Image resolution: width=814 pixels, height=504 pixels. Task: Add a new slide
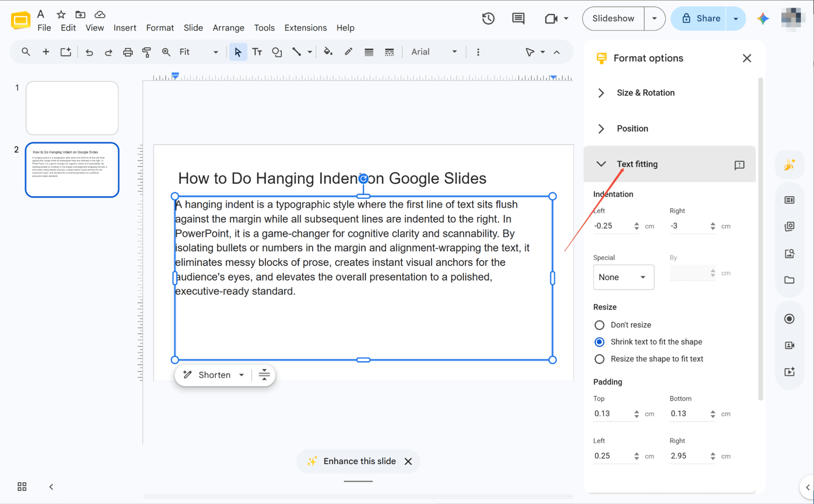point(46,52)
